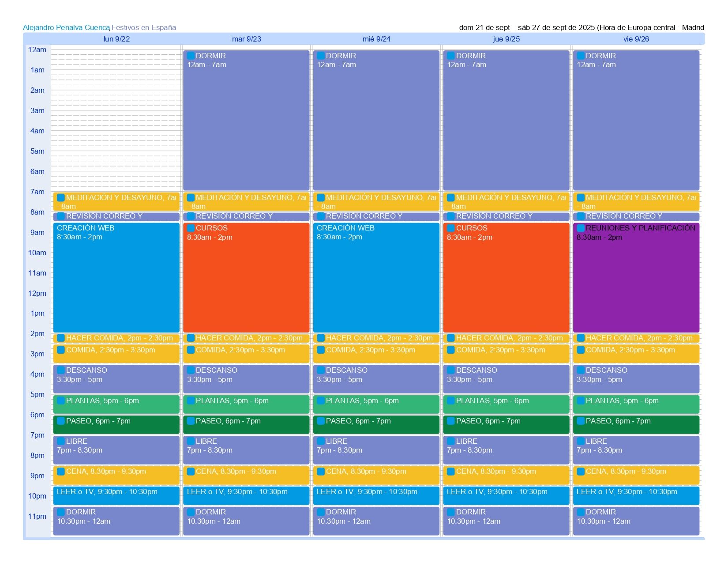The width and height of the screenshot is (728, 563).
Task: Open the Festivos en España calendar link
Action: tap(144, 27)
